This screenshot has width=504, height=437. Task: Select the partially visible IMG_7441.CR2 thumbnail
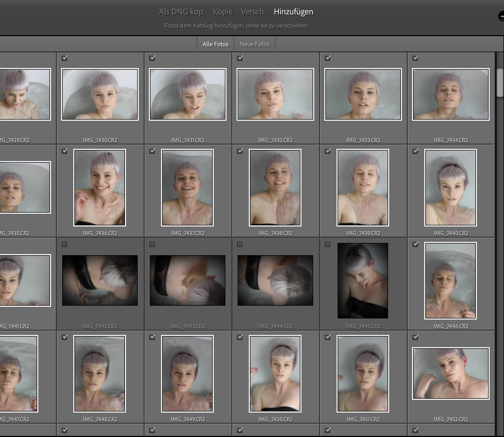pyautogui.click(x=25, y=280)
